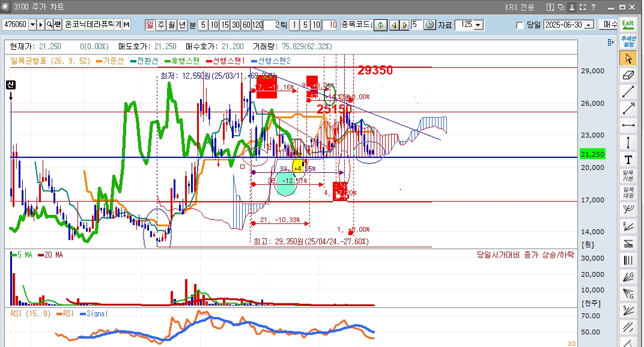This screenshot has width=644, height=347.
Task: Click the yellow previous arrow button
Action: [394, 25]
